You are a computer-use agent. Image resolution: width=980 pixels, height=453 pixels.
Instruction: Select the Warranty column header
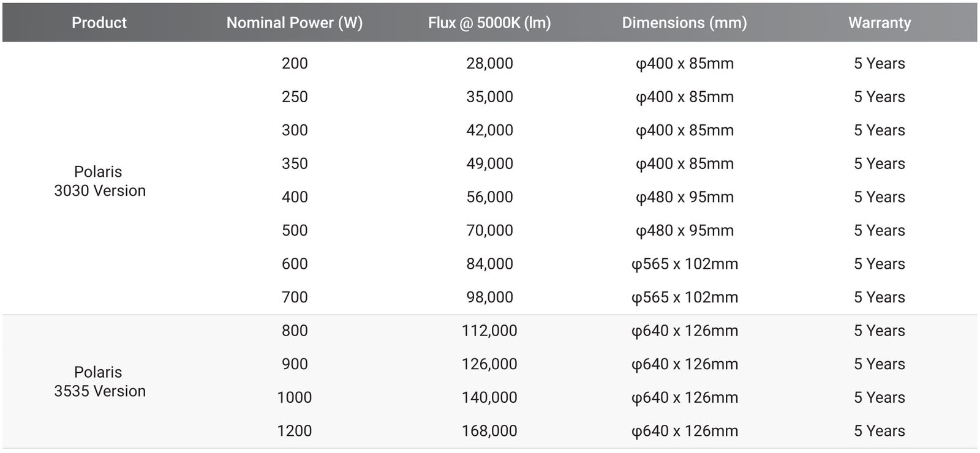point(879,23)
